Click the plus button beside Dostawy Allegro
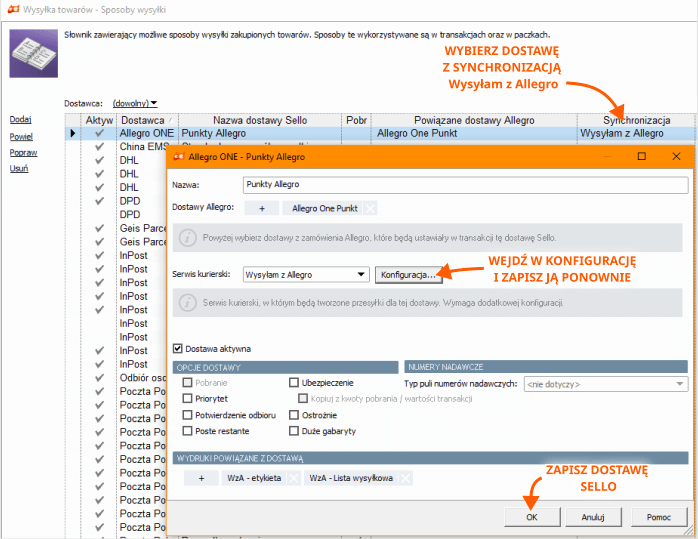698x539 pixels. coord(261,208)
